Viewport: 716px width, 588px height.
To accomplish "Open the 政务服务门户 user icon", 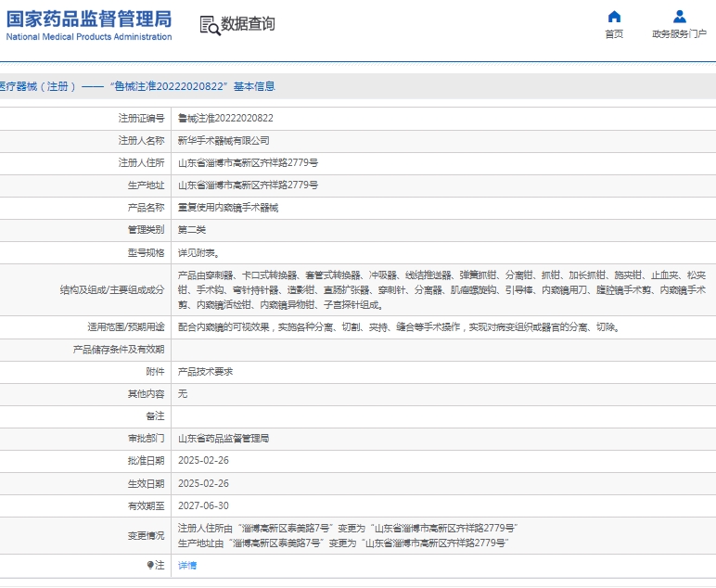I will (680, 17).
